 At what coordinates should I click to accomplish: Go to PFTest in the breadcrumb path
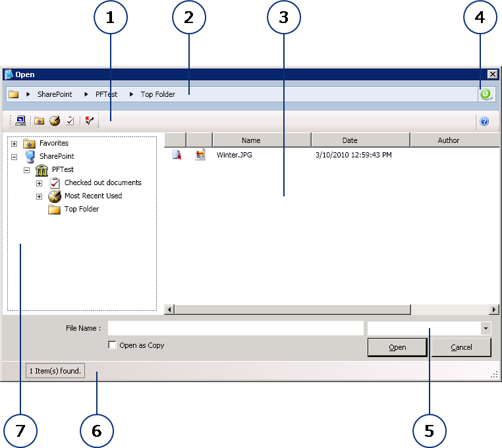pyautogui.click(x=106, y=94)
